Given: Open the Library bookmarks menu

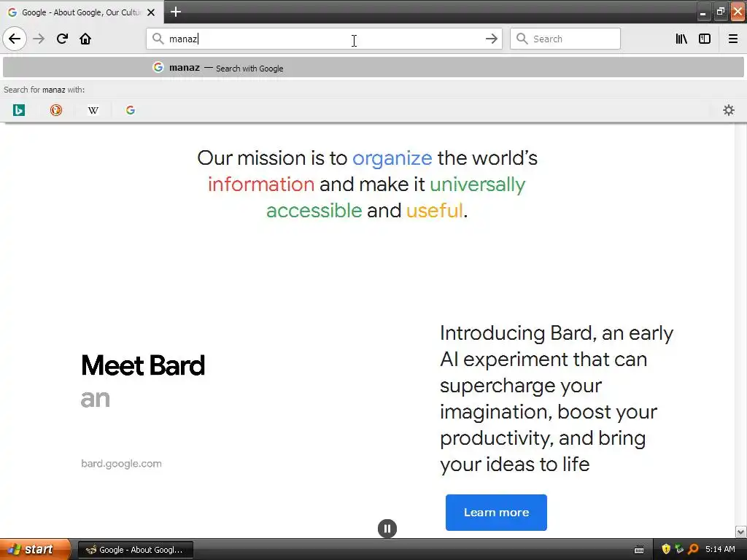Looking at the screenshot, I should (x=681, y=39).
